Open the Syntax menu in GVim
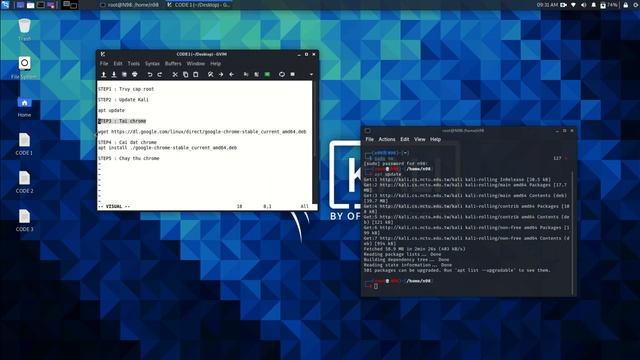 (152, 64)
